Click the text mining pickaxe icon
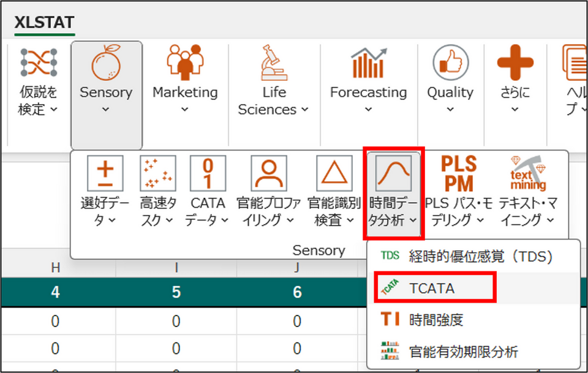588x373 pixels. pos(528,173)
